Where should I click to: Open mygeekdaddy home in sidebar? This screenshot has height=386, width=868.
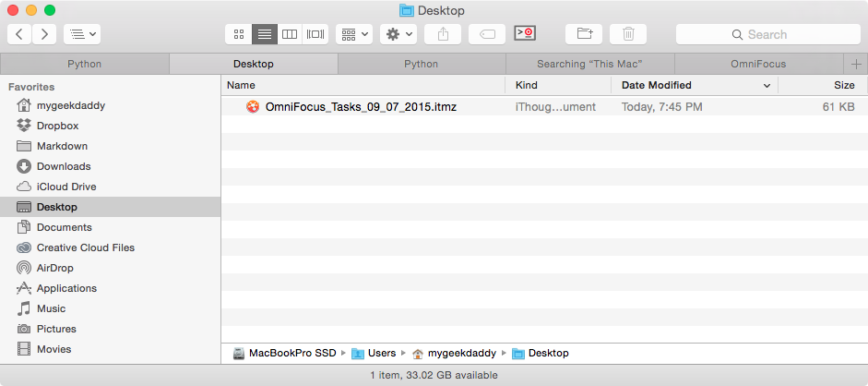111,105
